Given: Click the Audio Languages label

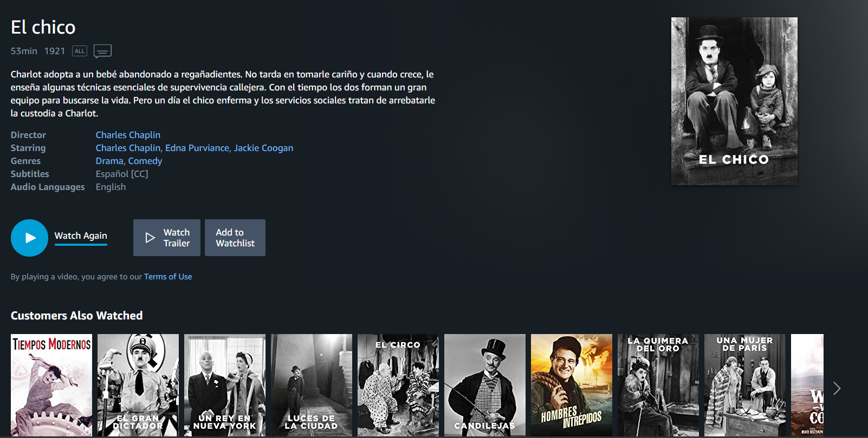Looking at the screenshot, I should point(48,187).
